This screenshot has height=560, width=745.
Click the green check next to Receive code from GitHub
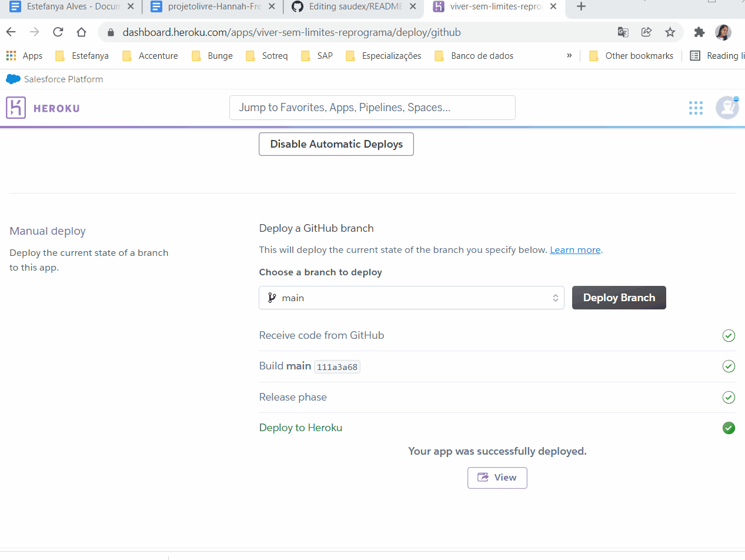click(x=729, y=336)
